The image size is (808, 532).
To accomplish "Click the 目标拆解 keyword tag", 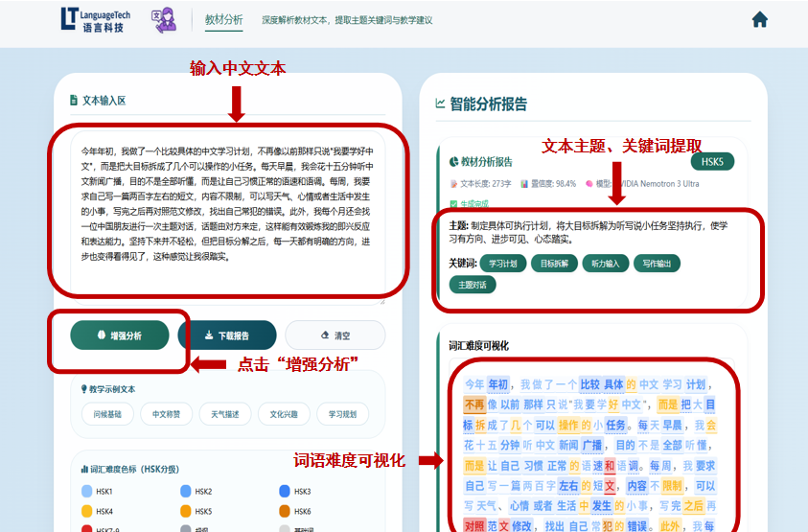I will pyautogui.click(x=554, y=264).
